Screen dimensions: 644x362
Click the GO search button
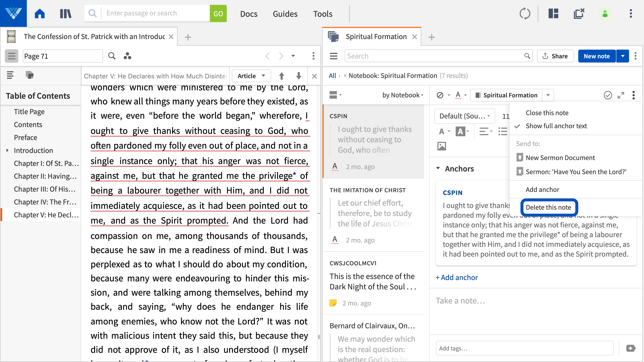click(218, 13)
